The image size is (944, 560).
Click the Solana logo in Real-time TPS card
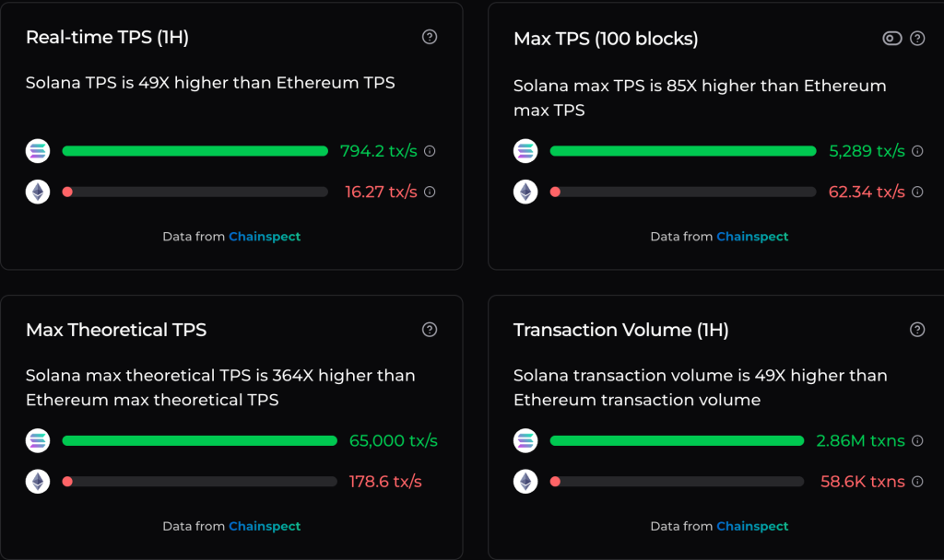click(37, 151)
